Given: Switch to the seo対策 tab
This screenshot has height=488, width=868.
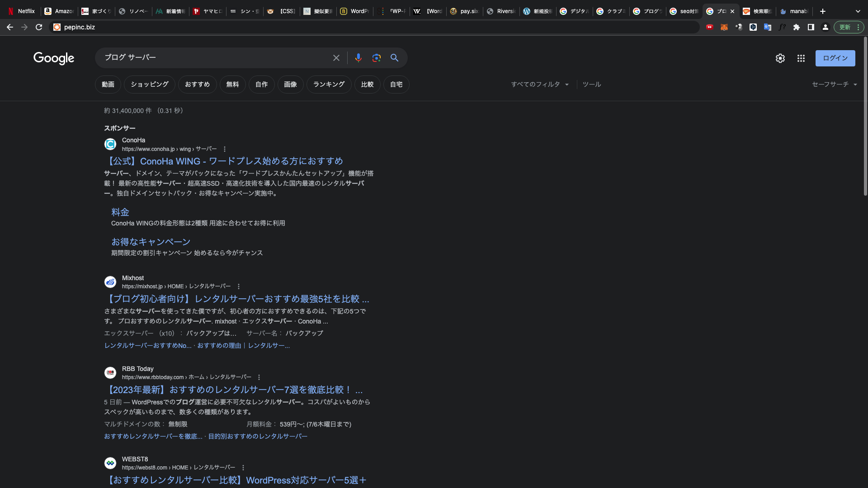Looking at the screenshot, I should point(684,11).
